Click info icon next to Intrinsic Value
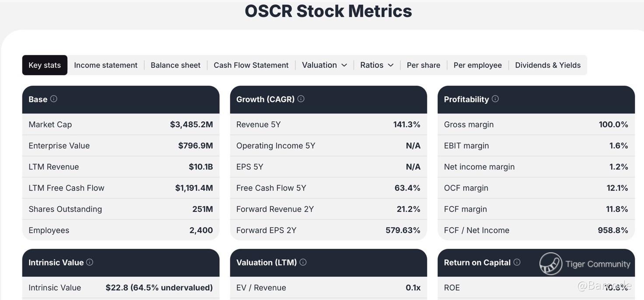Screen dimensions: 644x300 tap(90, 262)
